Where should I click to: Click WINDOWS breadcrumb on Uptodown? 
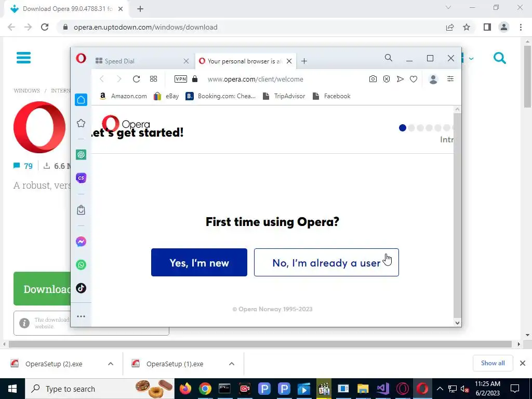27,90
